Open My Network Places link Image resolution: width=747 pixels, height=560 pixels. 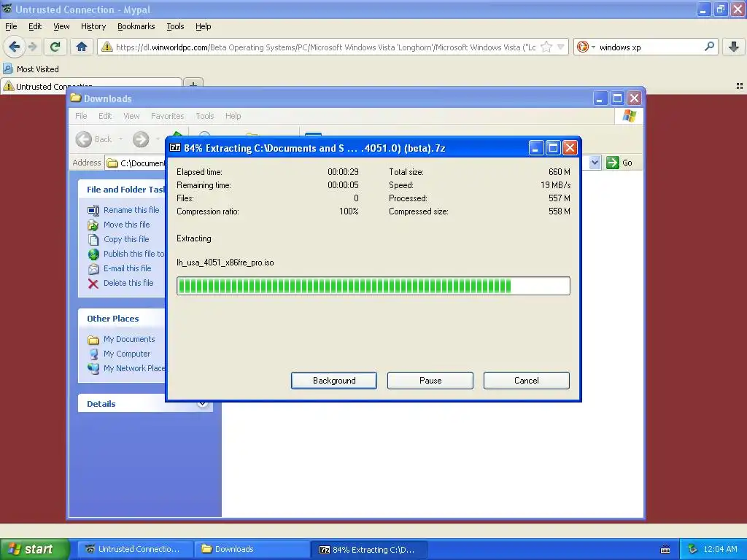click(126, 368)
